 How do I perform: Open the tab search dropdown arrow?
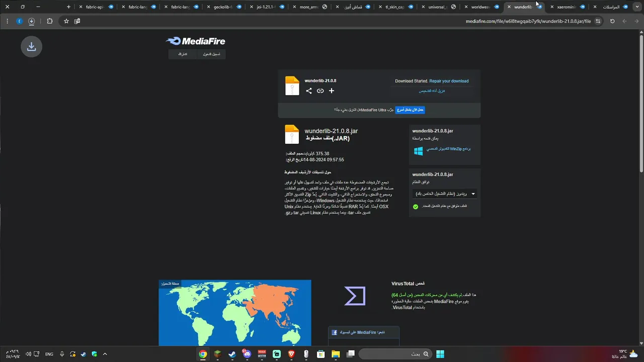(x=636, y=7)
